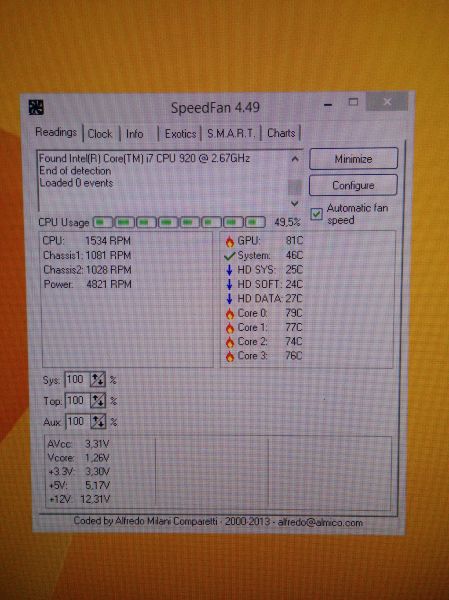Open the Info tab
This screenshot has height=600, width=449.
tap(134, 134)
